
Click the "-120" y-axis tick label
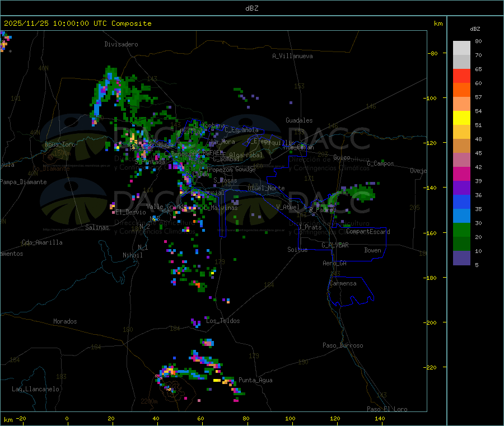click(x=430, y=143)
